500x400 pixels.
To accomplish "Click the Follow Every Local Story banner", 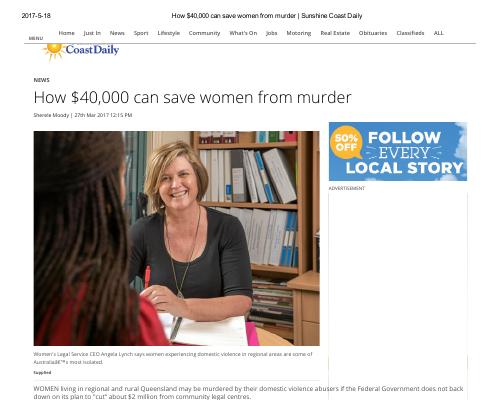I will pyautogui.click(x=398, y=152).
